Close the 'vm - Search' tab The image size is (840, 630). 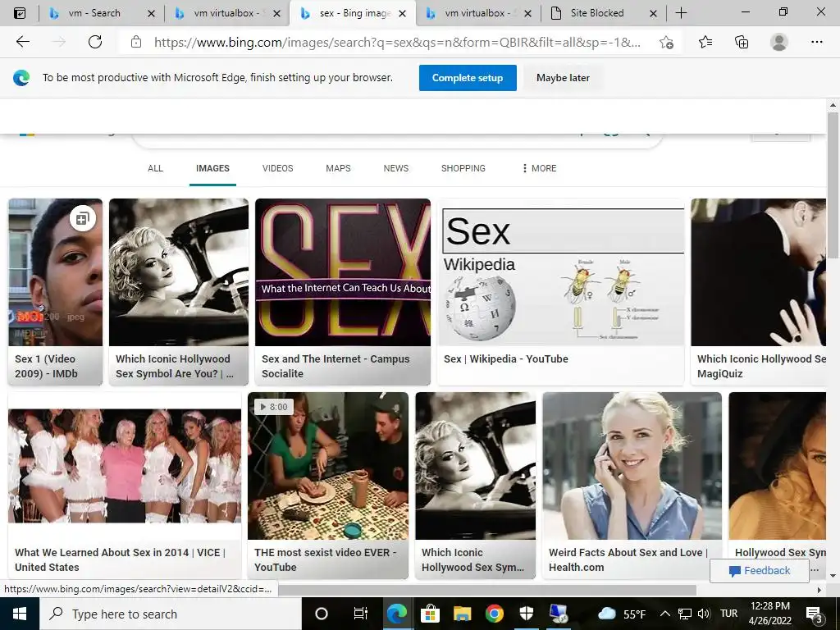(151, 13)
